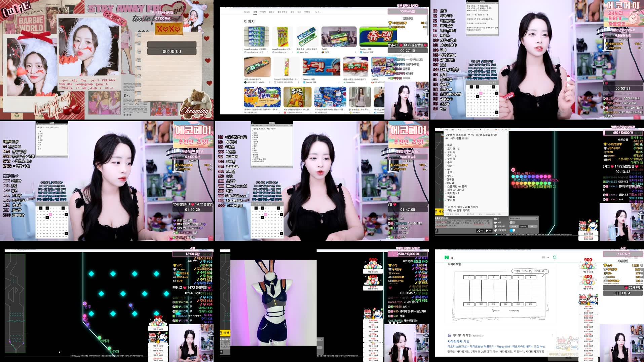The image size is (644, 362).
Task: Click the shuffle button in marble roulette panel
Action: coord(480,231)
